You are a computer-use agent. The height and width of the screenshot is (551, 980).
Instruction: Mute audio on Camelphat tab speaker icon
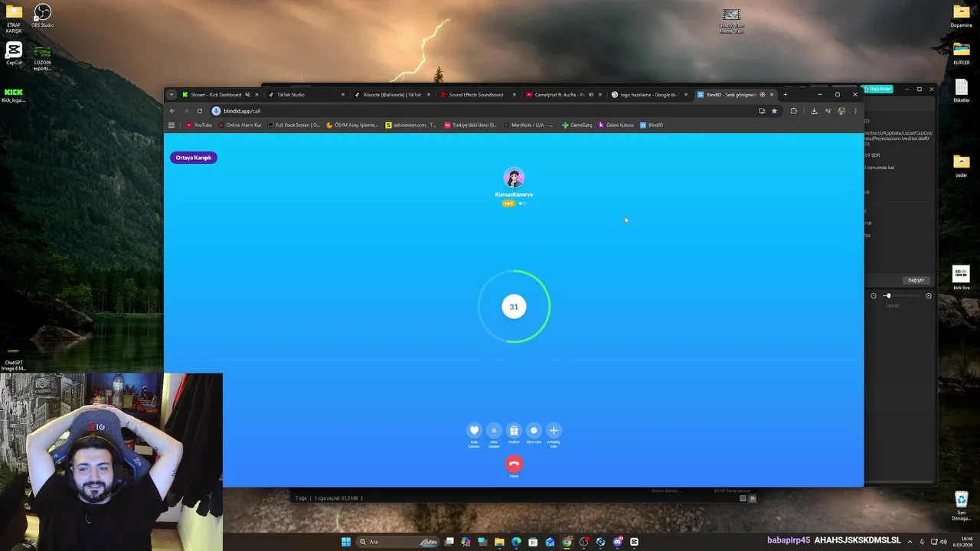[x=591, y=95]
